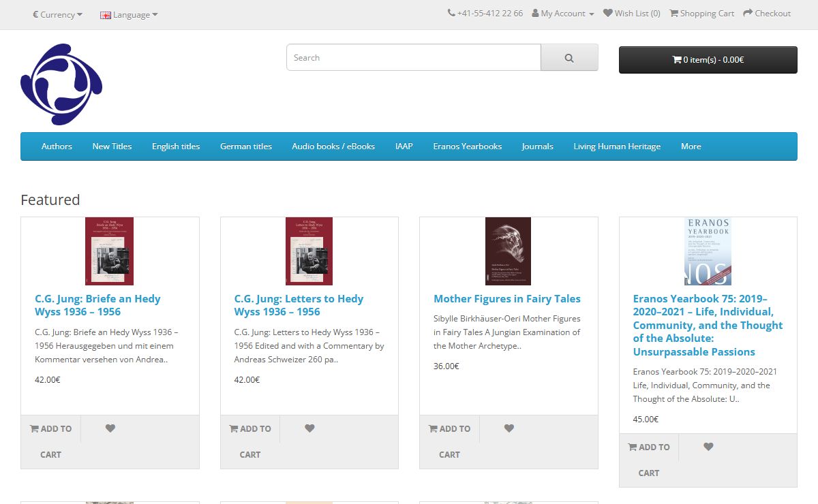Click the 45.00€ price text
Viewport: 818px width, 504px height.
point(646,420)
